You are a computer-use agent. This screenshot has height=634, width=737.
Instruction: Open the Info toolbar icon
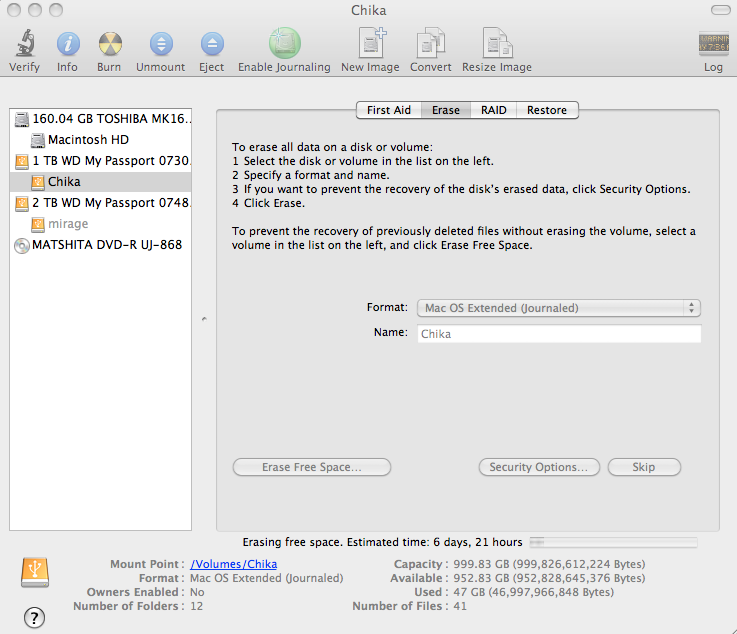click(68, 44)
